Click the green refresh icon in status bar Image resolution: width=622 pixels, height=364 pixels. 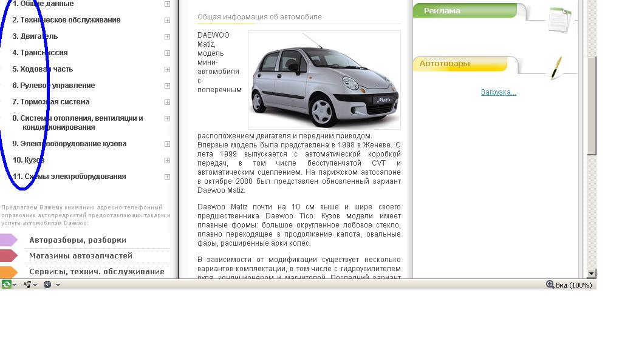(6, 285)
